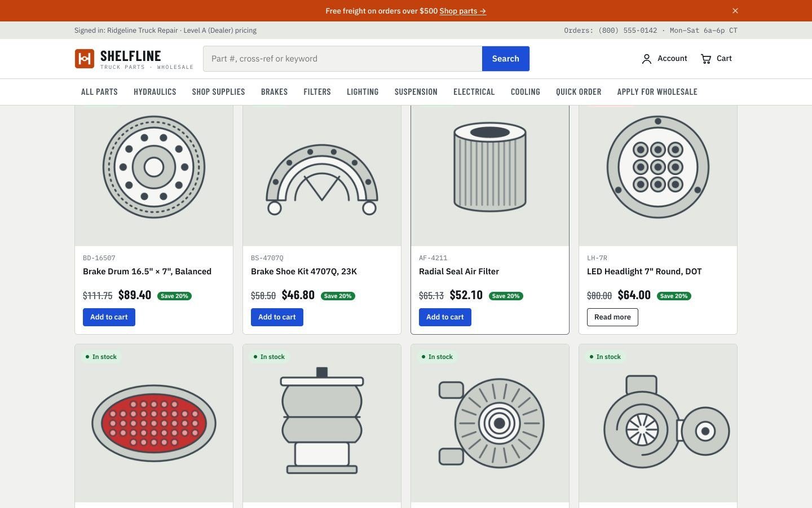This screenshot has height=508, width=812.
Task: Dismiss the free freight banner
Action: (735, 11)
